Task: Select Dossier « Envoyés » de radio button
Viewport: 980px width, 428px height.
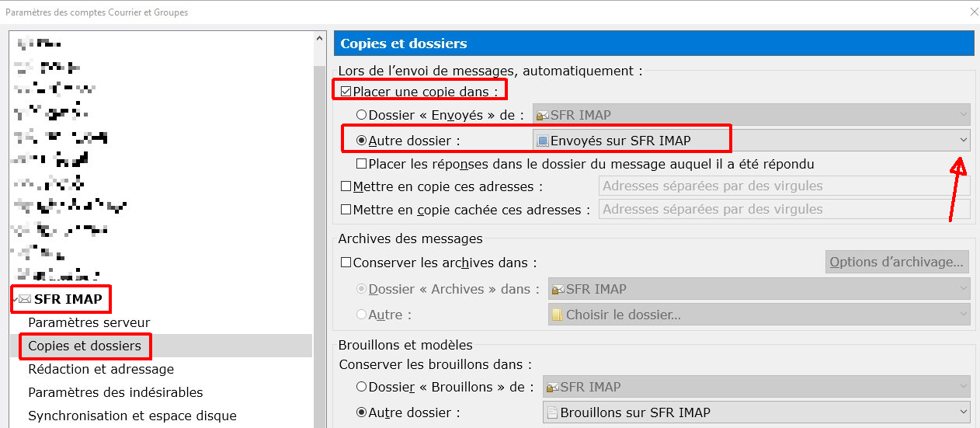Action: pos(361,115)
